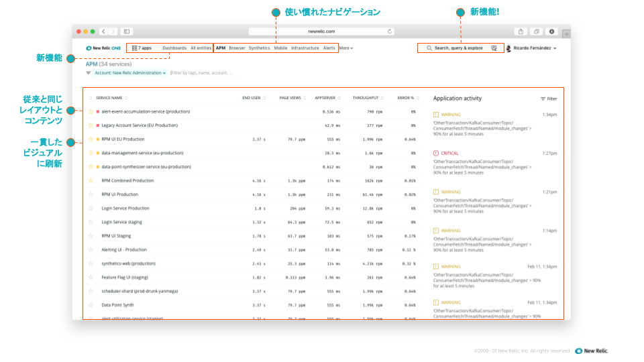
Task: Sort by END USER column
Action: (254, 98)
